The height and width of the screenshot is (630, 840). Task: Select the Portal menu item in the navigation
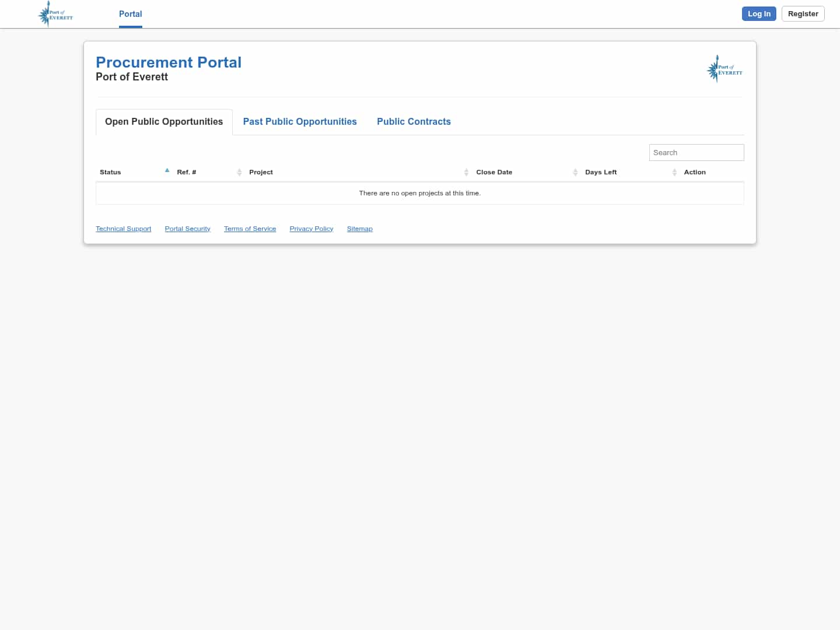[x=130, y=14]
